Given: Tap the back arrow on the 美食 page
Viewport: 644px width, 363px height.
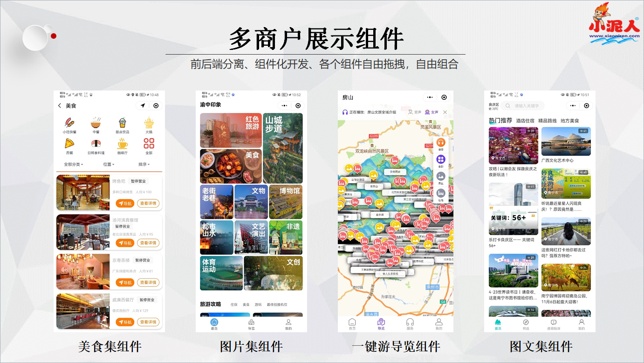Looking at the screenshot, I should tap(59, 105).
